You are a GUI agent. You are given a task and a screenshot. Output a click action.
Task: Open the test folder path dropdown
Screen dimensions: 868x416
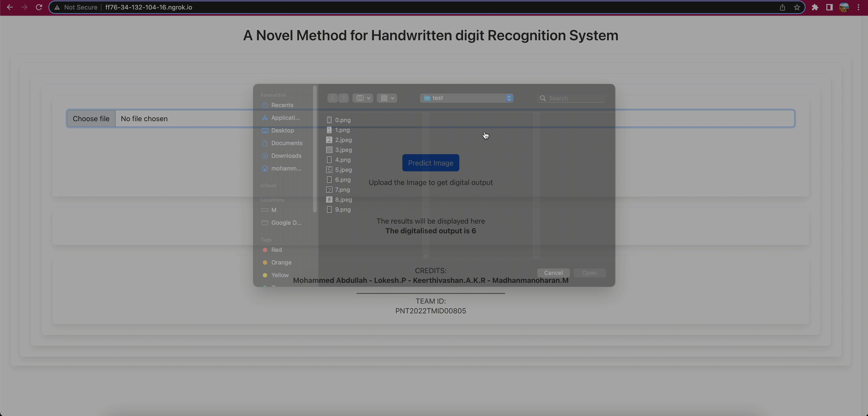467,98
